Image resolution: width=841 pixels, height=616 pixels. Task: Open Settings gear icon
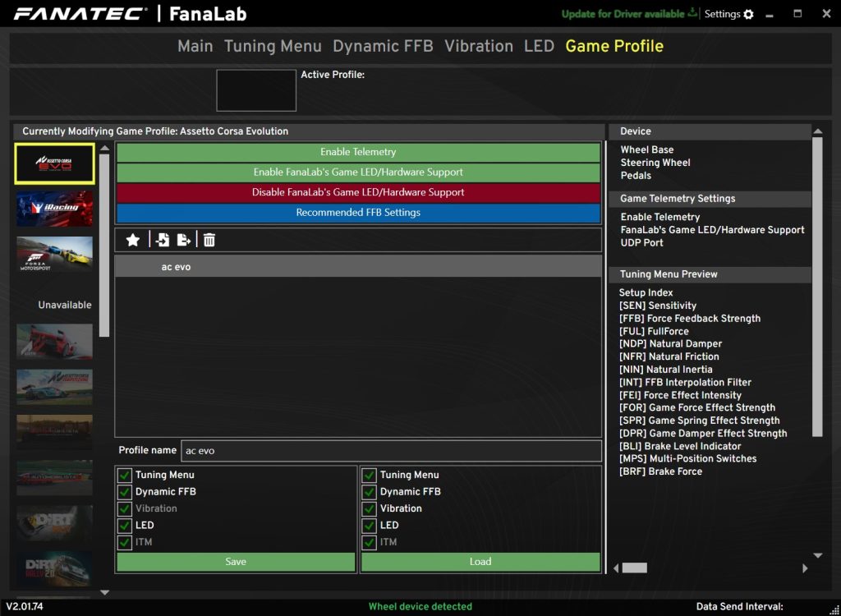tap(748, 14)
